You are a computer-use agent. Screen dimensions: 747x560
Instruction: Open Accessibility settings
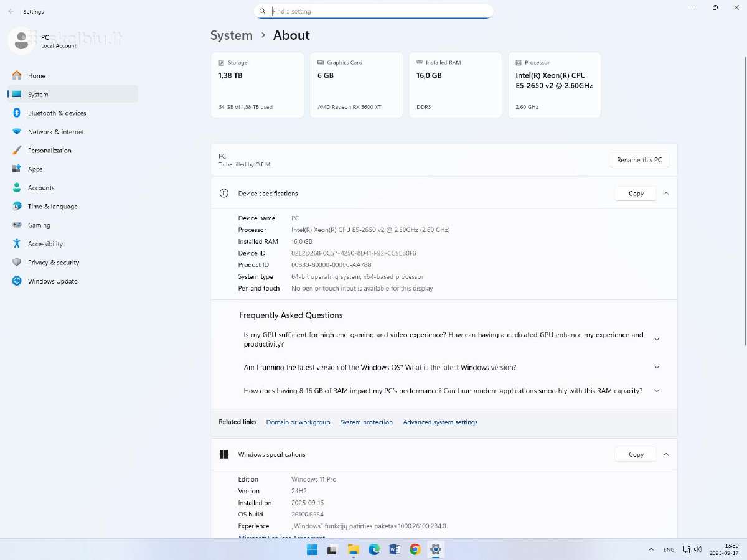72,243
